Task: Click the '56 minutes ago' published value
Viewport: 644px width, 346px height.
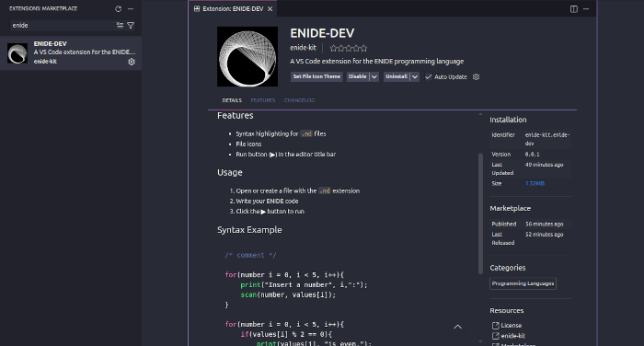Action: [x=545, y=224]
